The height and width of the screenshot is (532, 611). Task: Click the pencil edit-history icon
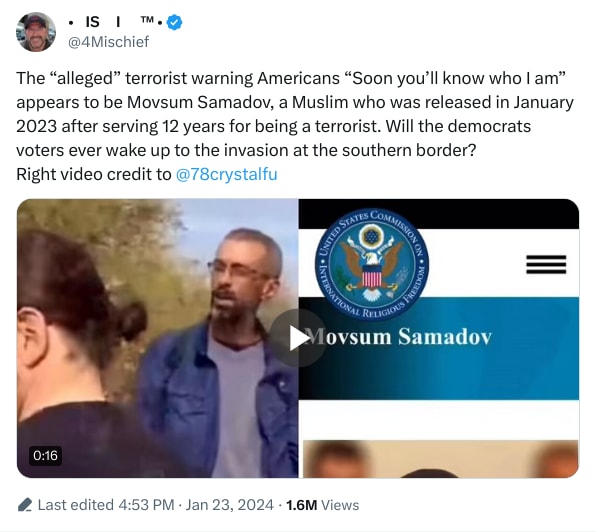[x=25, y=505]
